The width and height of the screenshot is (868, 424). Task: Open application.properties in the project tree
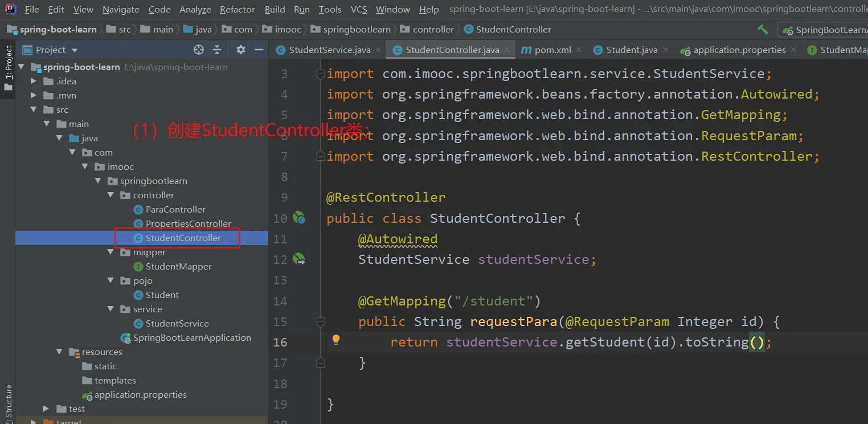[x=140, y=394]
